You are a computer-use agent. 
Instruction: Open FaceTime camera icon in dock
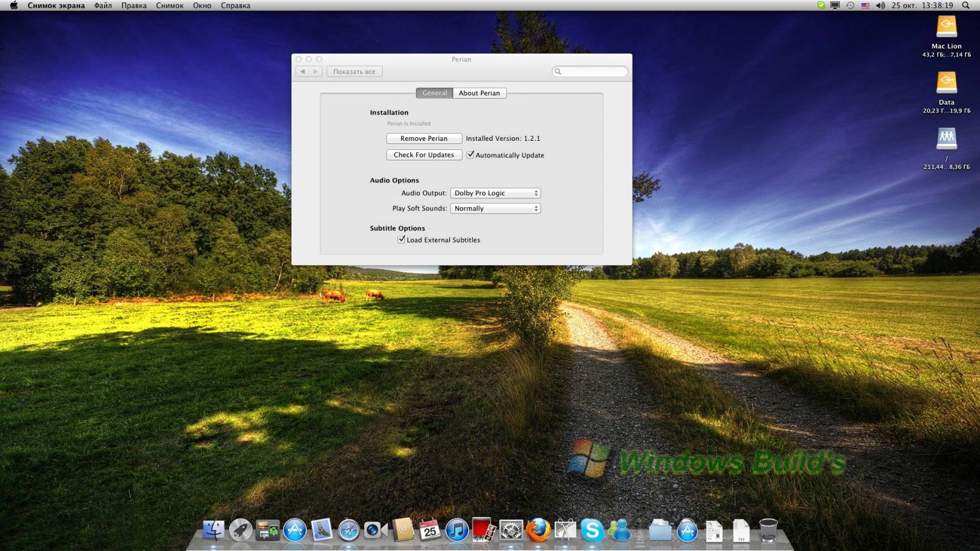[375, 530]
